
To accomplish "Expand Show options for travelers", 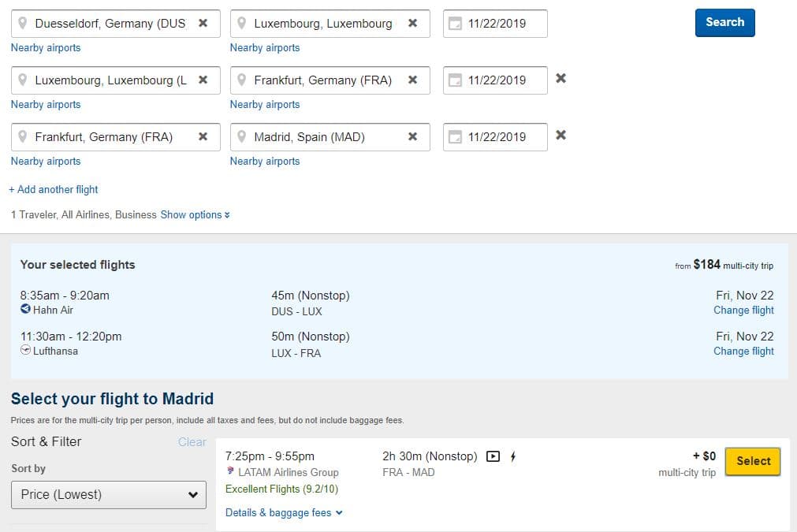I will [196, 215].
